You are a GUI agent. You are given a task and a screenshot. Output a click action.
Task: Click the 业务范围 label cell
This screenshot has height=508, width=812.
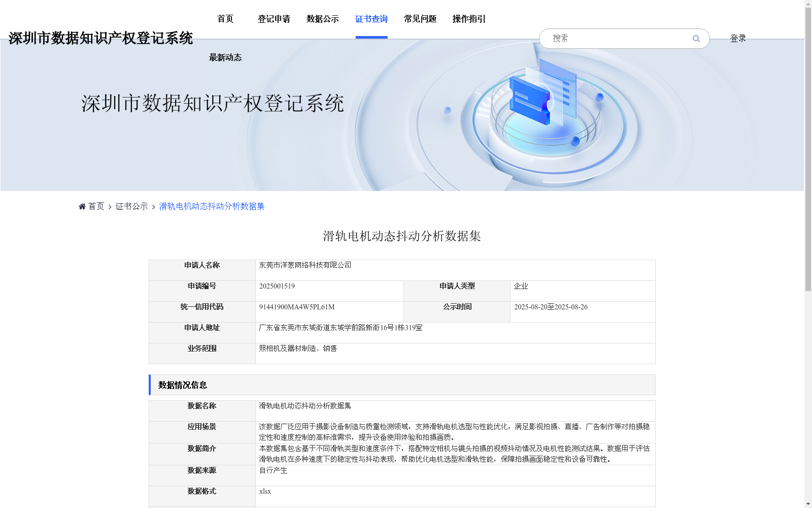[202, 354]
